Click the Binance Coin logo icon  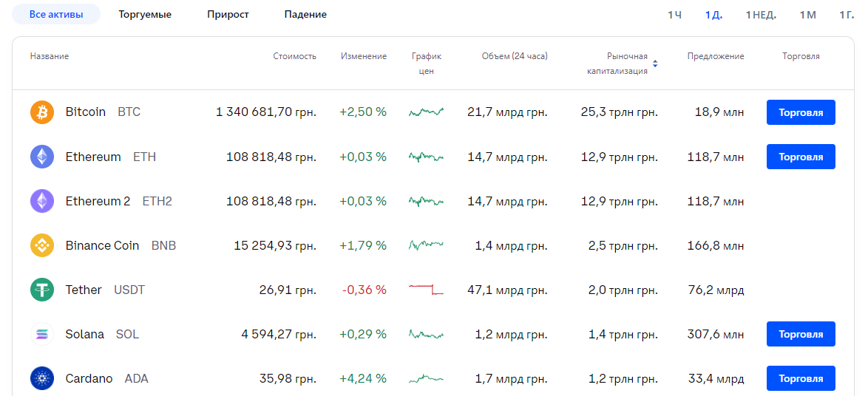coord(42,245)
